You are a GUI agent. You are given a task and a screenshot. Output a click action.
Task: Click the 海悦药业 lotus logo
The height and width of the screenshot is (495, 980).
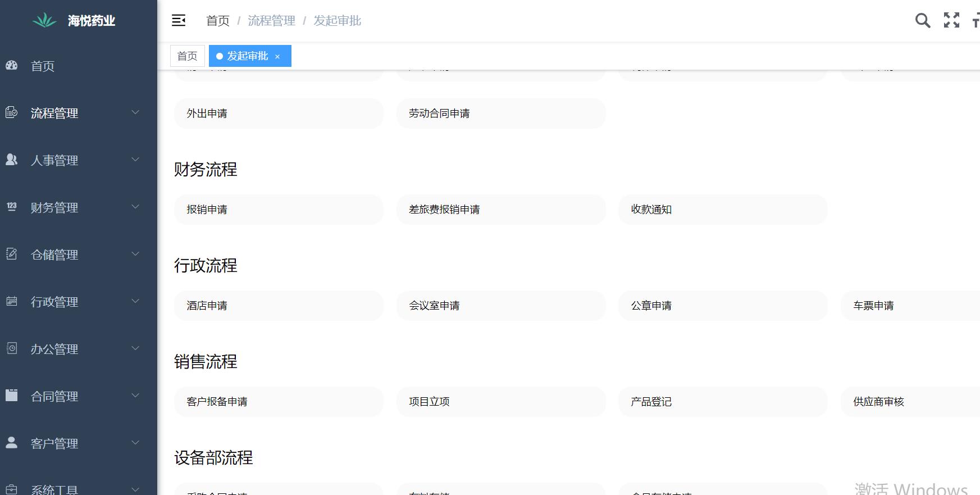pyautogui.click(x=45, y=21)
